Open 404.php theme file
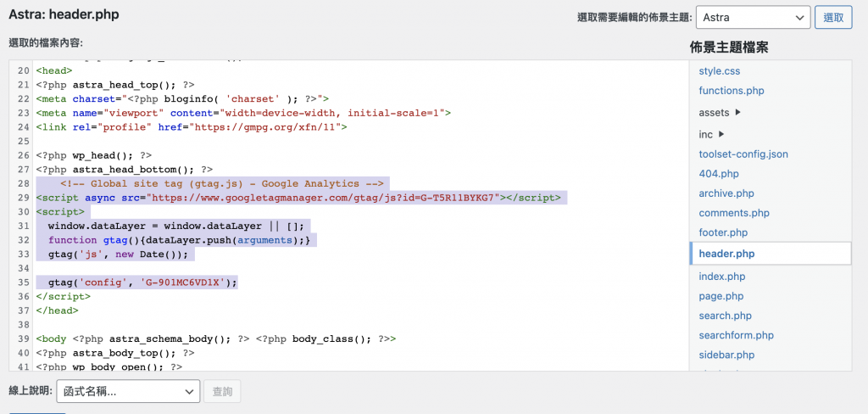Image resolution: width=868 pixels, height=414 pixels. coord(719,173)
